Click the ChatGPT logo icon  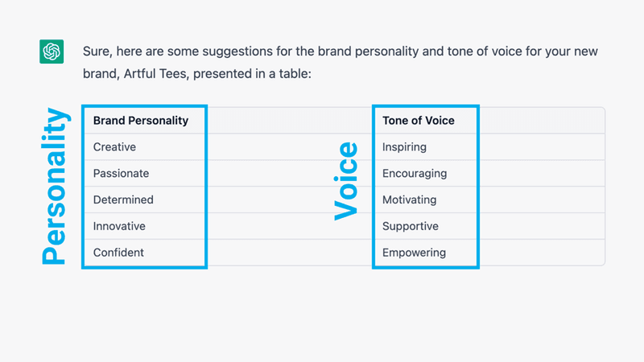[52, 51]
